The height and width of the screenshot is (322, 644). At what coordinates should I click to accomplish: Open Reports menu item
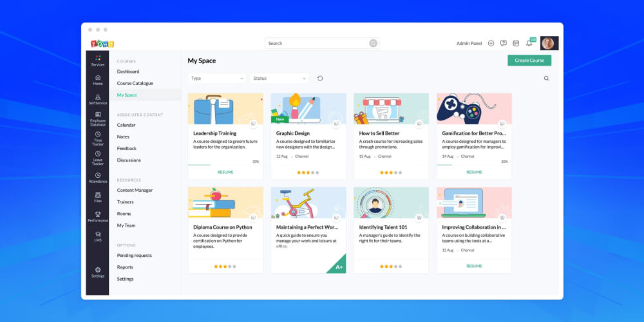[126, 267]
